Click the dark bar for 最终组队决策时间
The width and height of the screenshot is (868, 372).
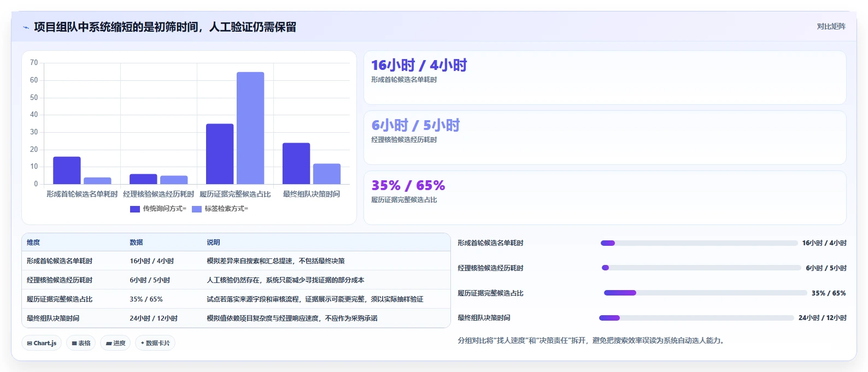point(296,163)
